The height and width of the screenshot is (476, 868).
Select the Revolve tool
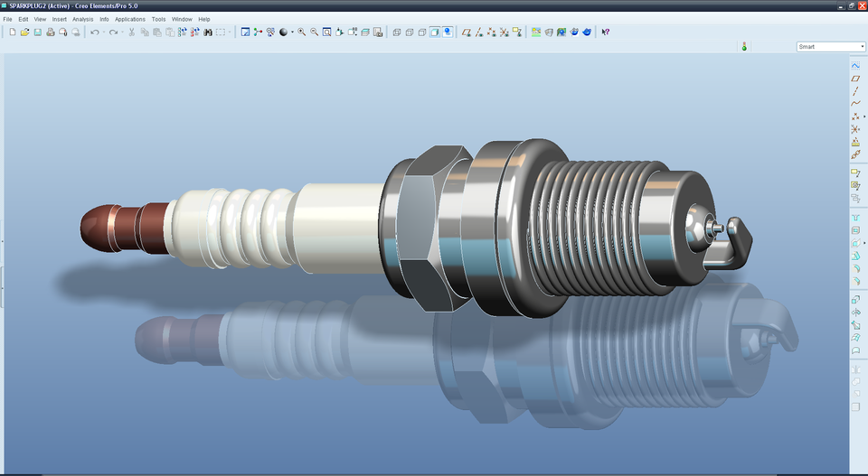point(855,313)
